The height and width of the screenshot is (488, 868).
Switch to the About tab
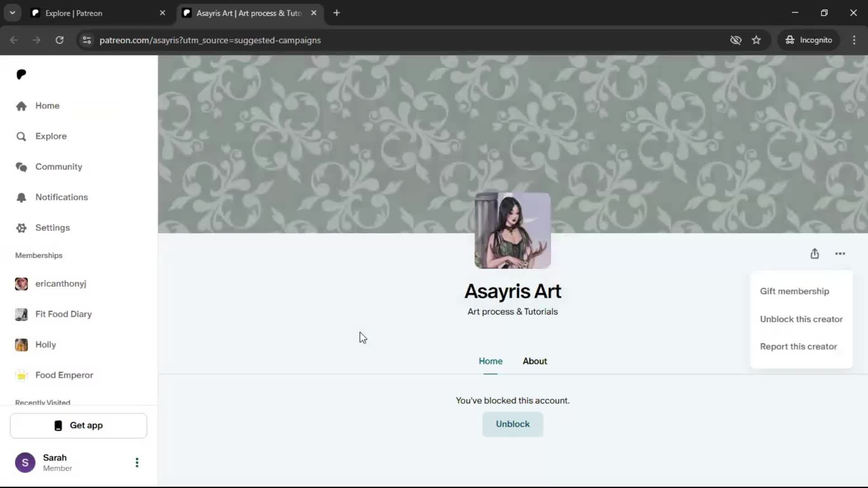535,361
